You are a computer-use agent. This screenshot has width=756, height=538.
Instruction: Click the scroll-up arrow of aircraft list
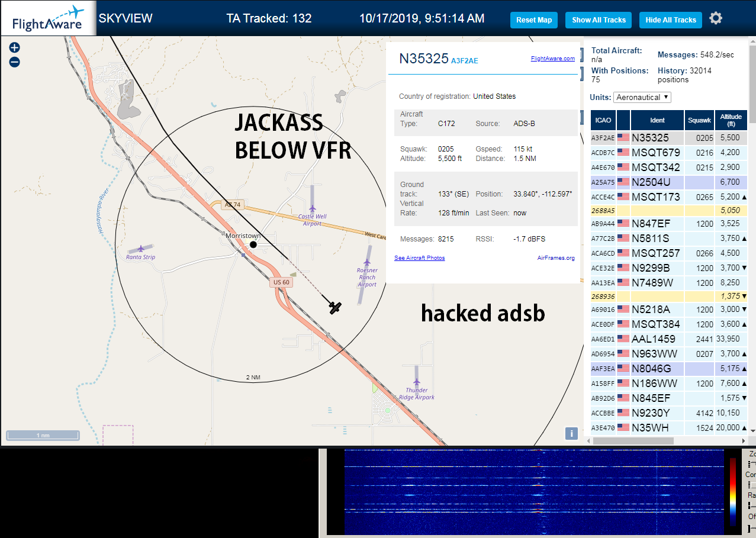pyautogui.click(x=752, y=40)
